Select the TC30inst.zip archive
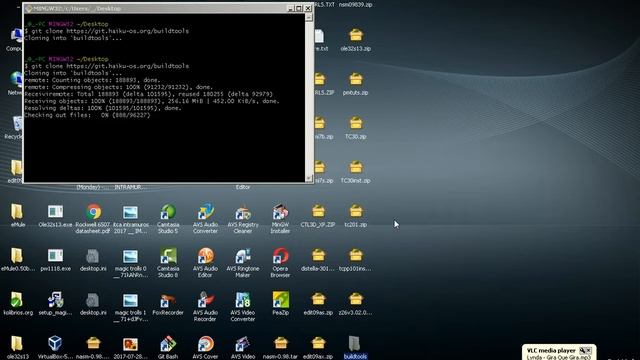 pyautogui.click(x=356, y=171)
